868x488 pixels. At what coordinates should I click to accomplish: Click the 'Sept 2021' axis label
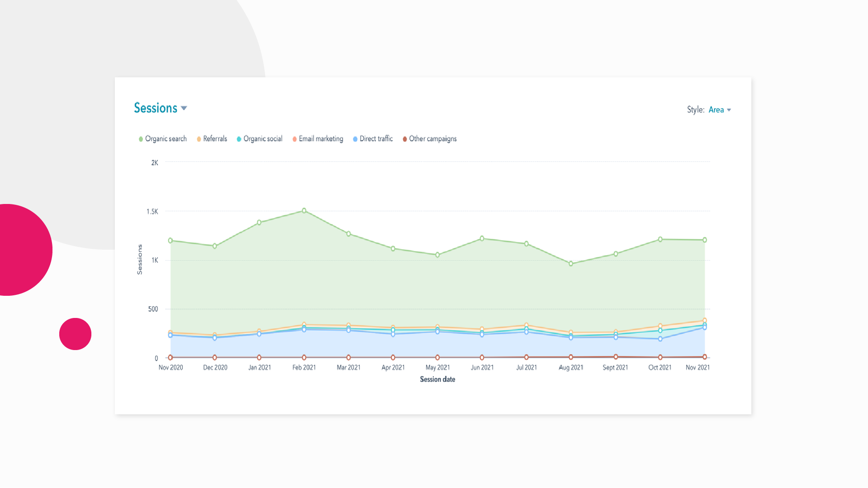pyautogui.click(x=615, y=368)
